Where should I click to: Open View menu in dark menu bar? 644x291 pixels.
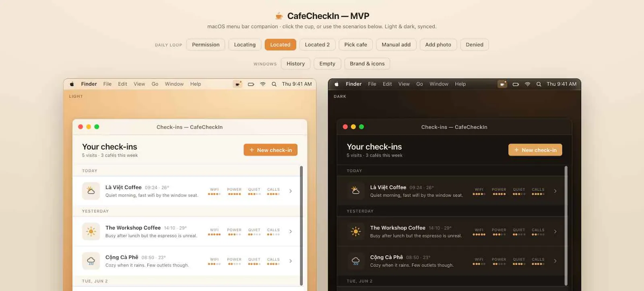pyautogui.click(x=404, y=84)
